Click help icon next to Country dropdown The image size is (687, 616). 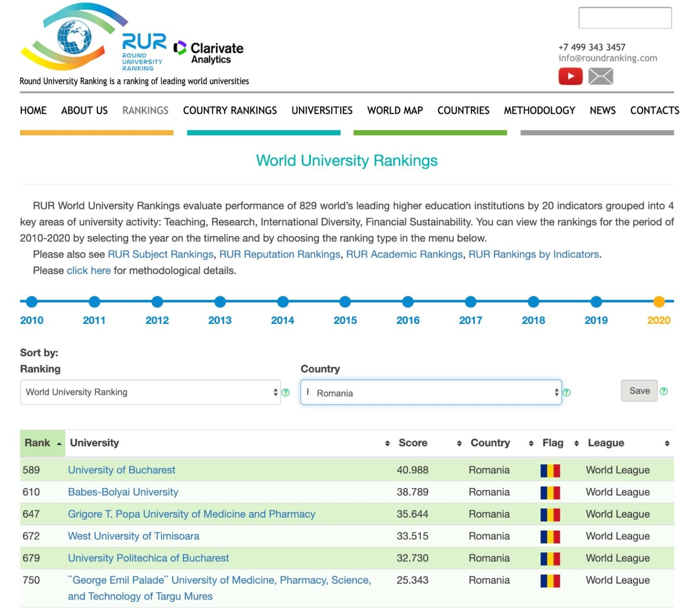coord(566,392)
